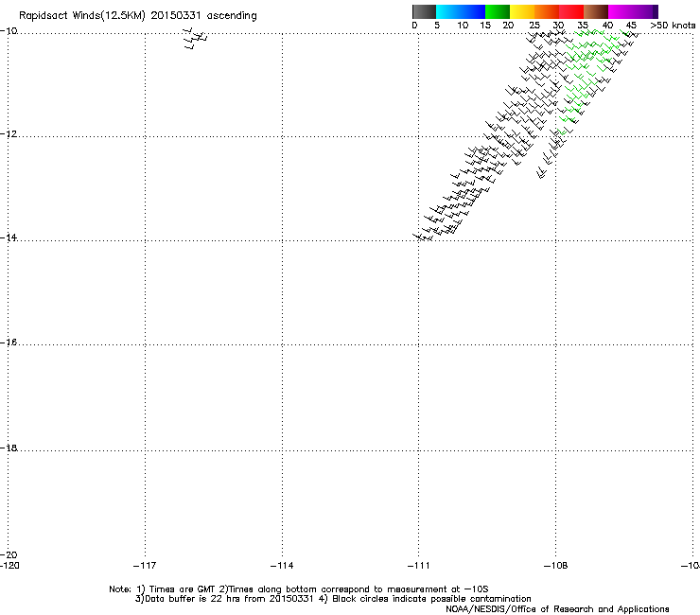Click the note line about data buffer 22 hrs
Screen dimensions: 700x615
[333, 599]
